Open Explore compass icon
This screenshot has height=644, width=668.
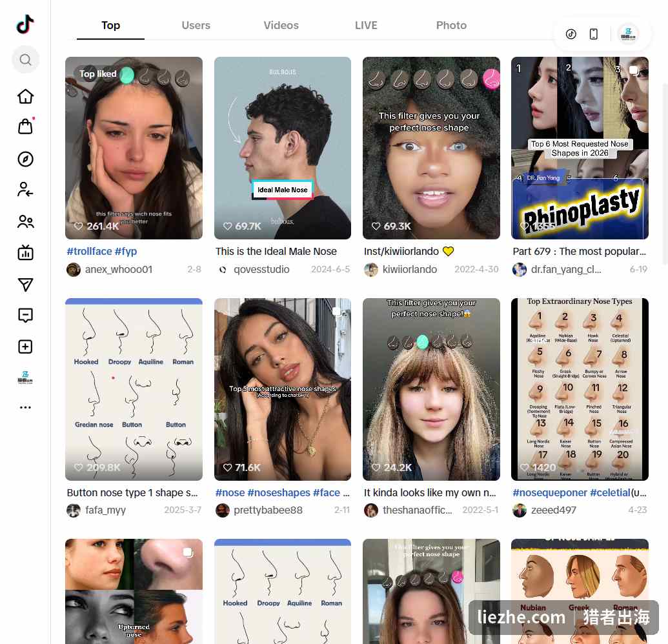coord(26,159)
